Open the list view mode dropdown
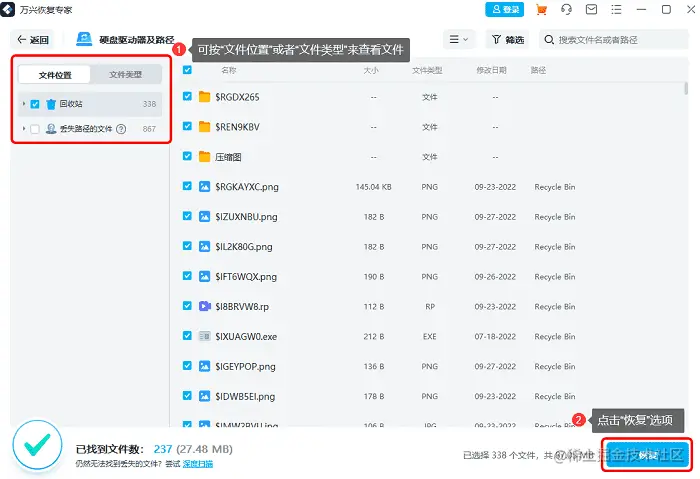This screenshot has height=479, width=700. coord(458,40)
